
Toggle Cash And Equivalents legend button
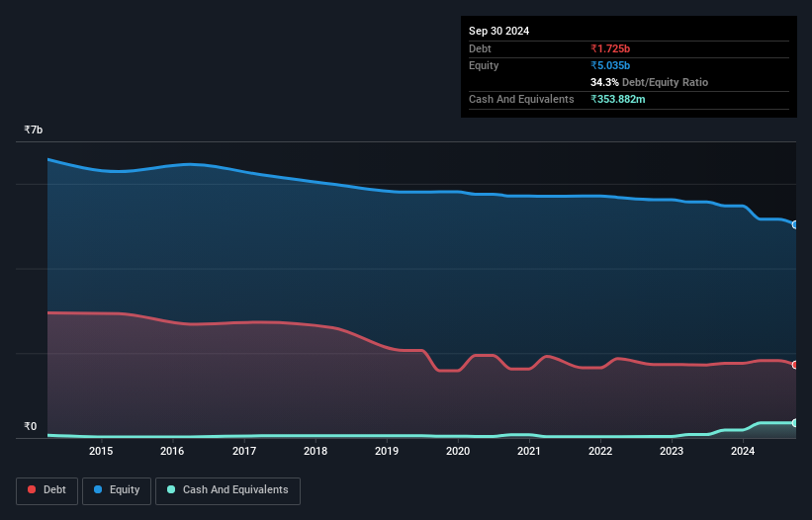tap(227, 490)
